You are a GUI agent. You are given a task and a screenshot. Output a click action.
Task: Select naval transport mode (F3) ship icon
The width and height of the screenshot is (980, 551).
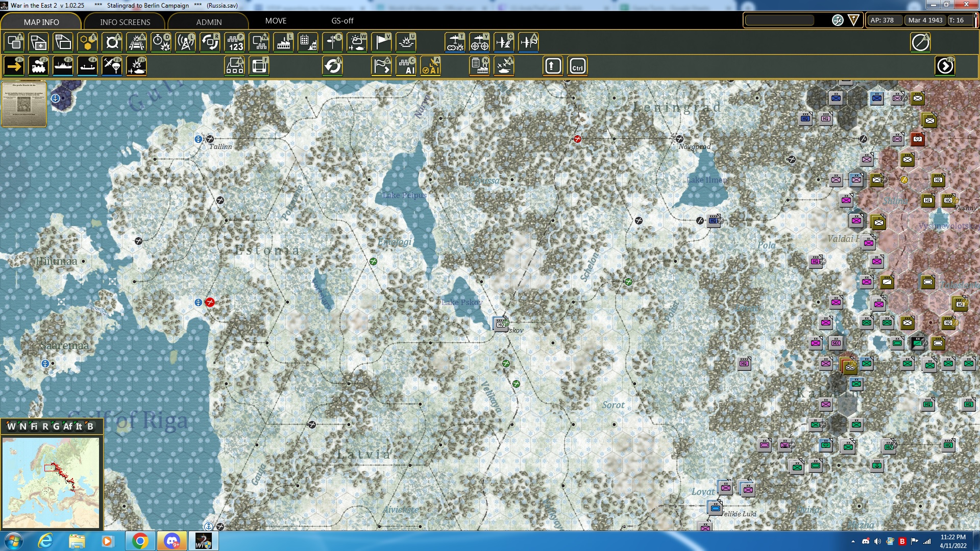63,66
